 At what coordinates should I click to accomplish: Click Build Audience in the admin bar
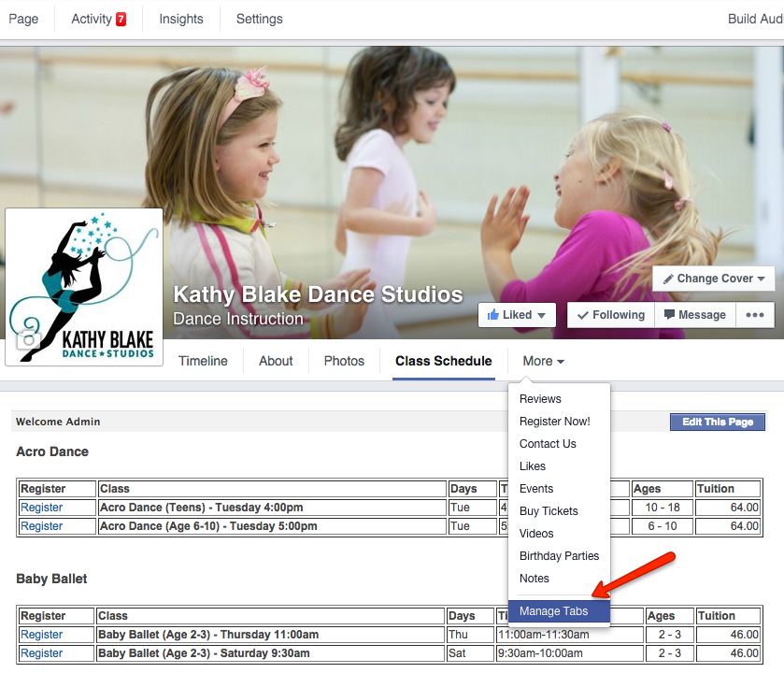(756, 19)
